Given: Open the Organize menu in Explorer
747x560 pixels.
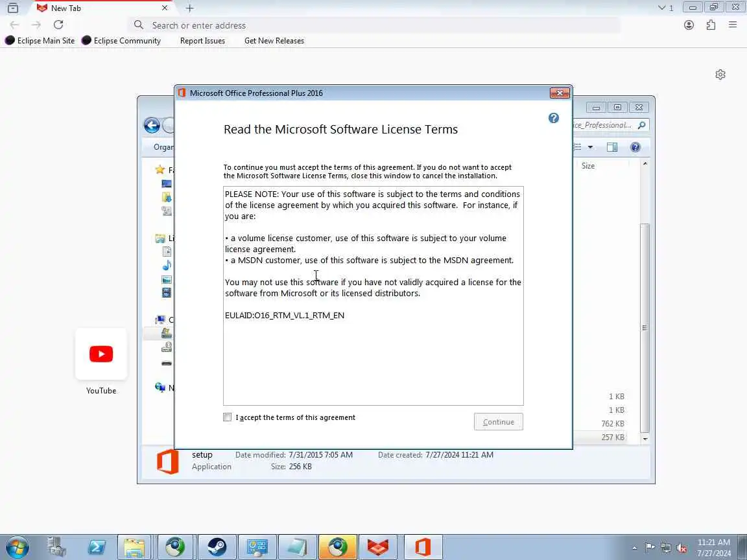Looking at the screenshot, I should [x=163, y=147].
